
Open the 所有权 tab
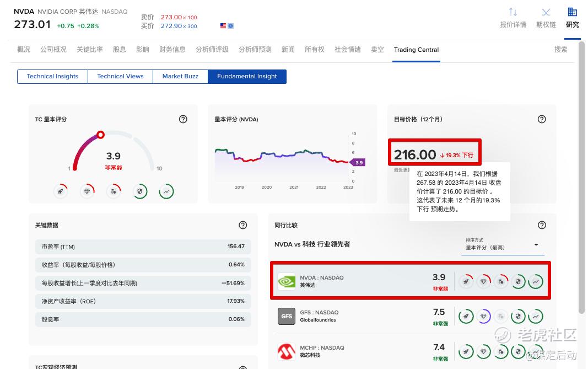[x=314, y=50]
